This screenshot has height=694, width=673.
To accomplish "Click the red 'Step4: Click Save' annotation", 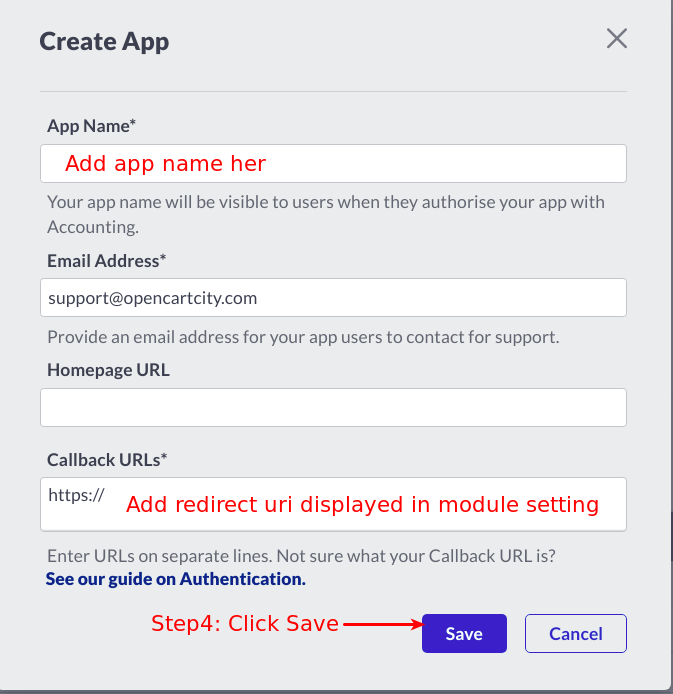I will [x=245, y=623].
